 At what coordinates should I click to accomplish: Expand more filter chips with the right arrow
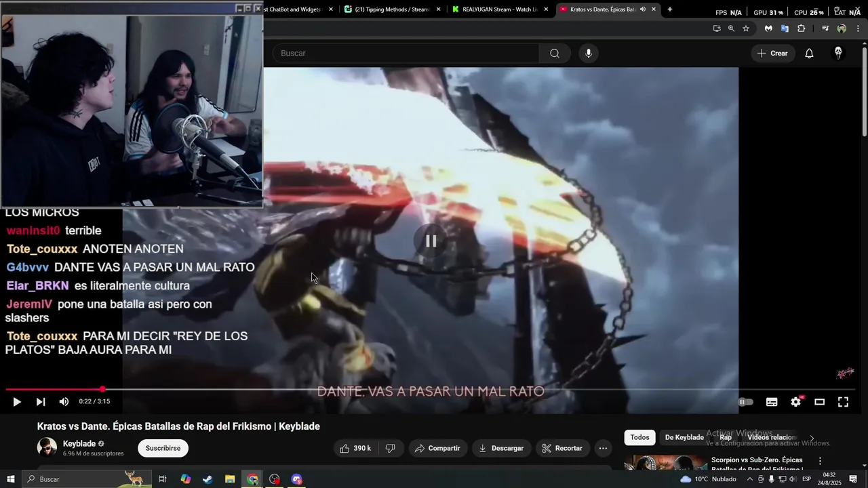click(812, 438)
